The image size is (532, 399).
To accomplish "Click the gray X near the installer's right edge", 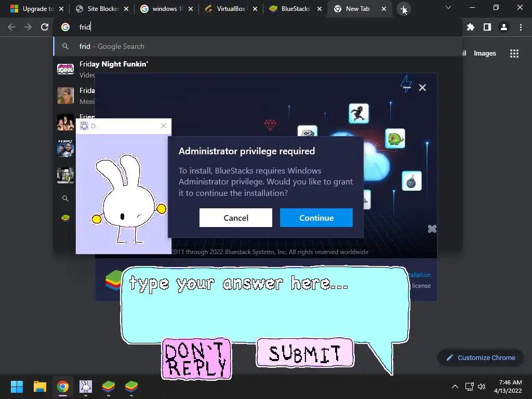I will pyautogui.click(x=432, y=229).
